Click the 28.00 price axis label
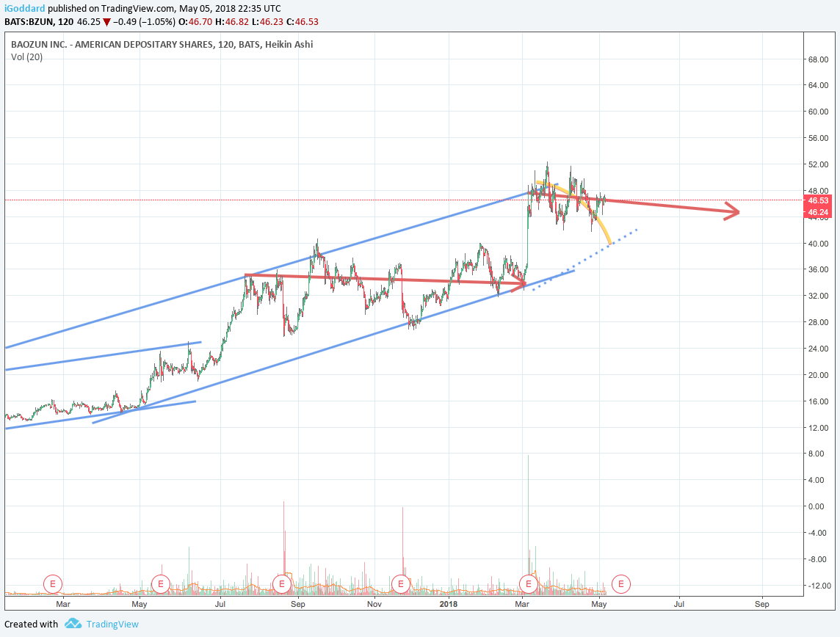840x637 pixels. (x=819, y=322)
